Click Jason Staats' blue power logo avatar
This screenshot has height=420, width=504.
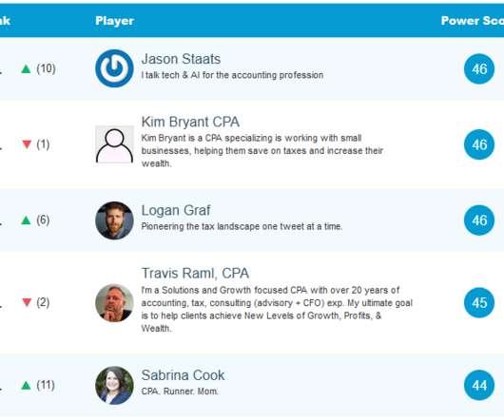(114, 68)
